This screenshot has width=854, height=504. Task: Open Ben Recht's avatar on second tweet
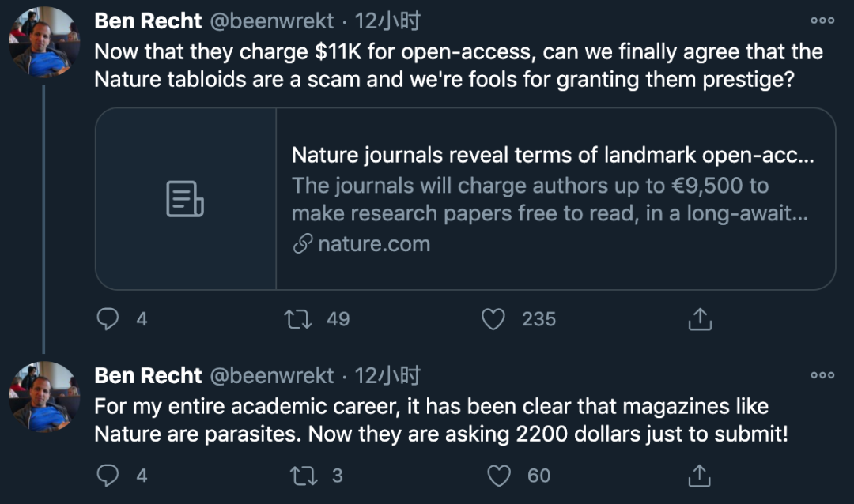[x=44, y=397]
